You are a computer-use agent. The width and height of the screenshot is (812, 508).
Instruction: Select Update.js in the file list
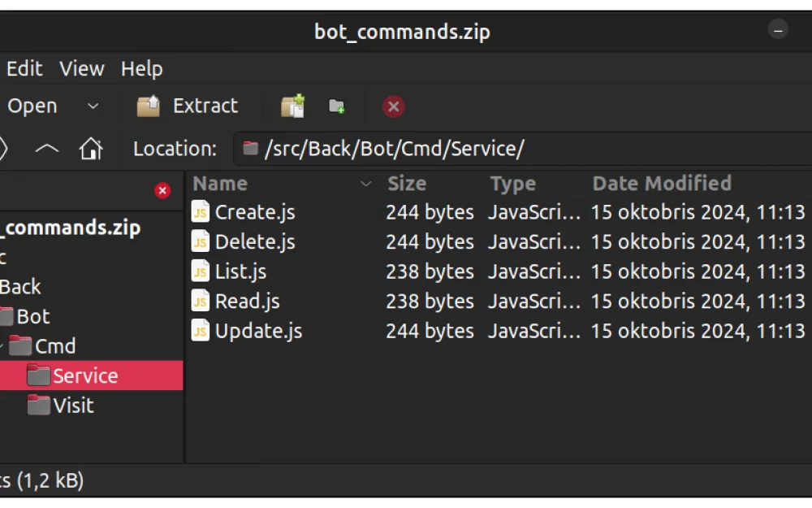[257, 331]
